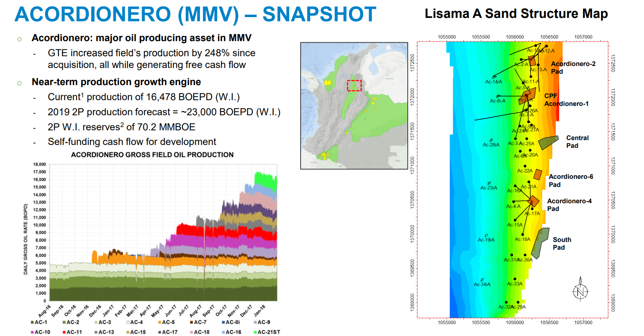
Task: Click the AC-4 legend entry
Action: 135,322
